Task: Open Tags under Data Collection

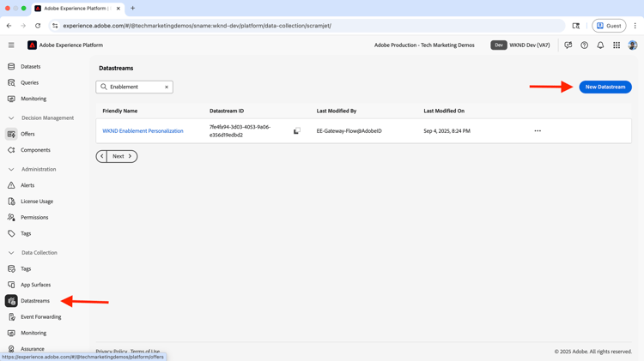Action: tap(26, 268)
